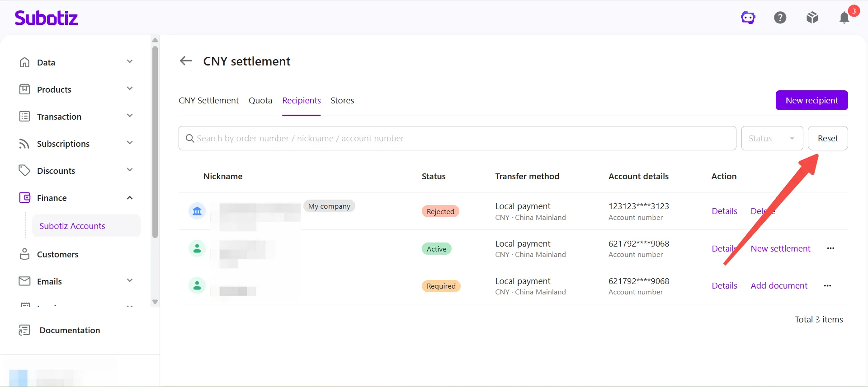Click the My company tag

329,206
